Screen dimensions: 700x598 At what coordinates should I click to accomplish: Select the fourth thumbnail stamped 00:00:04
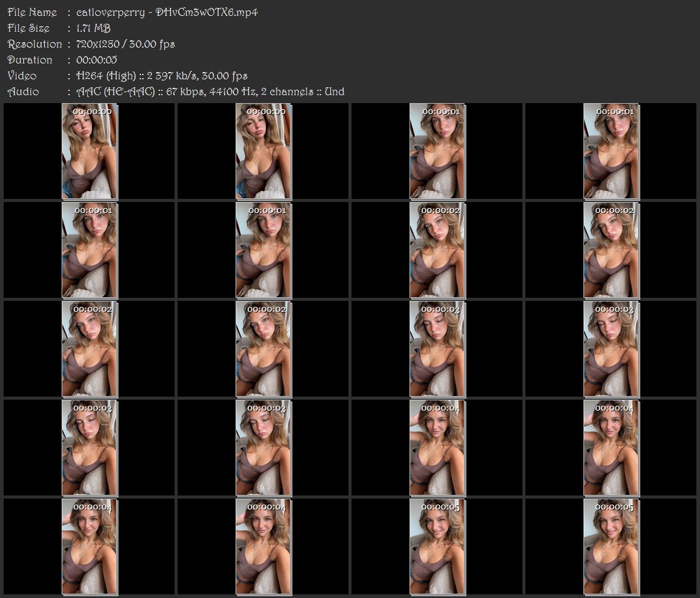point(264,547)
